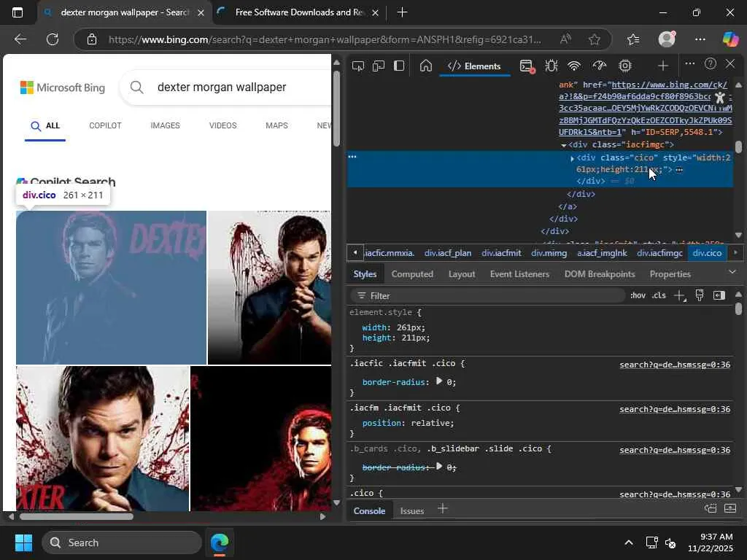Collapse the div class iacfimgc node
The image size is (747, 560).
click(x=564, y=145)
